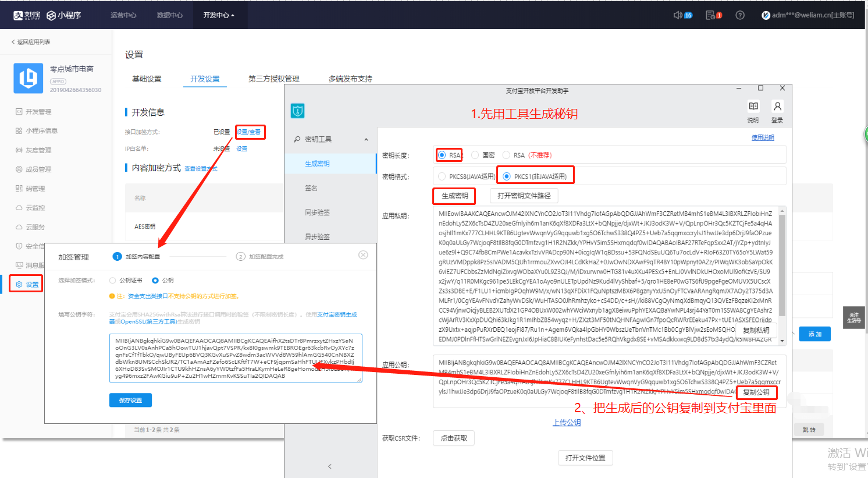Open the 云监控 cloud icon

19,207
